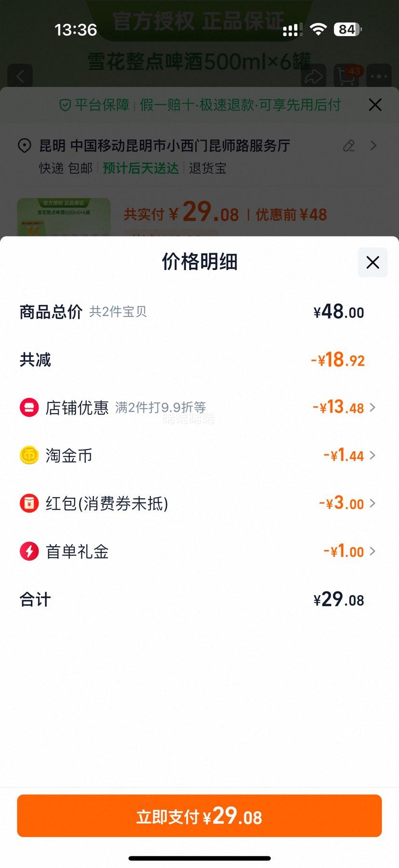This screenshot has width=399, height=868.
Task: Tap the 首单礼金 lightning icon
Action: (29, 551)
